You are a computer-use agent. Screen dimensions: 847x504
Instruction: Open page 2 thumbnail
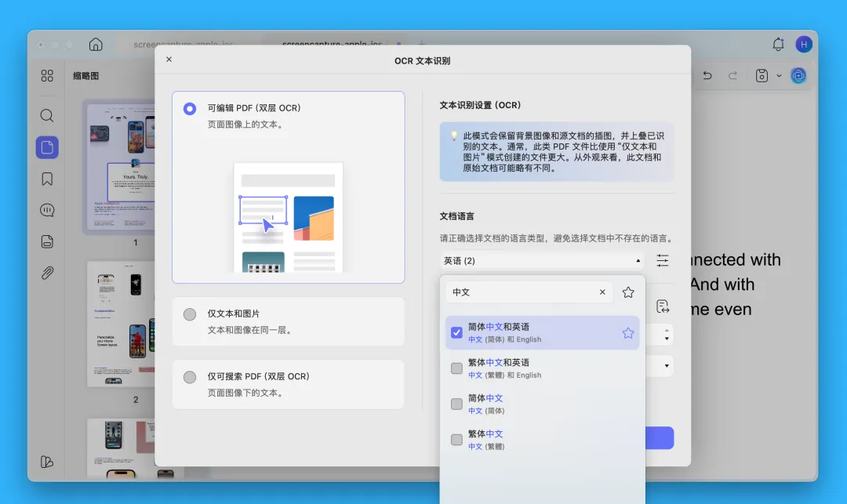click(x=122, y=324)
